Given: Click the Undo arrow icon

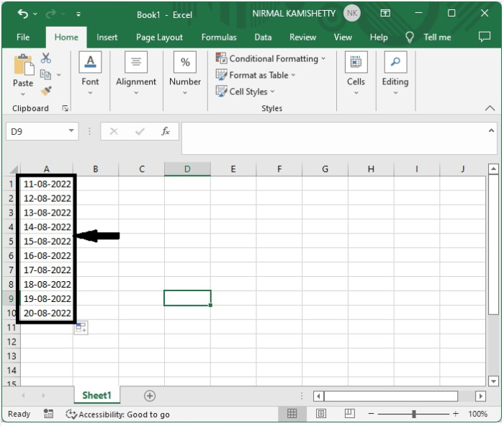Looking at the screenshot, I should 23,14.
